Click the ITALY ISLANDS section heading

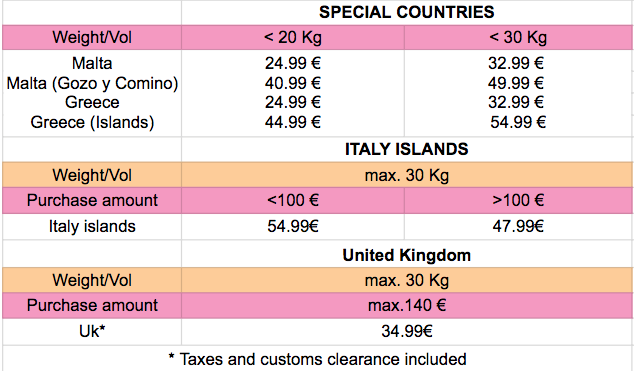(406, 150)
